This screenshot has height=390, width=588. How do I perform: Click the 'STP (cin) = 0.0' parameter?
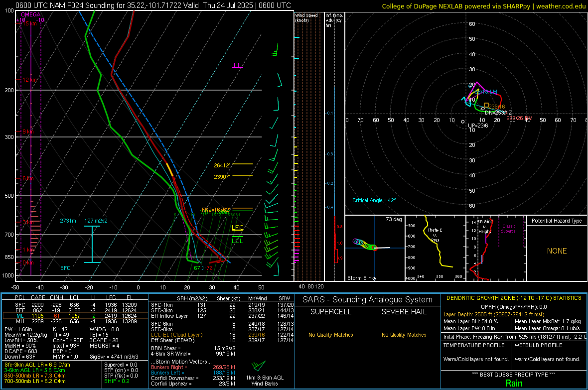click(x=121, y=370)
